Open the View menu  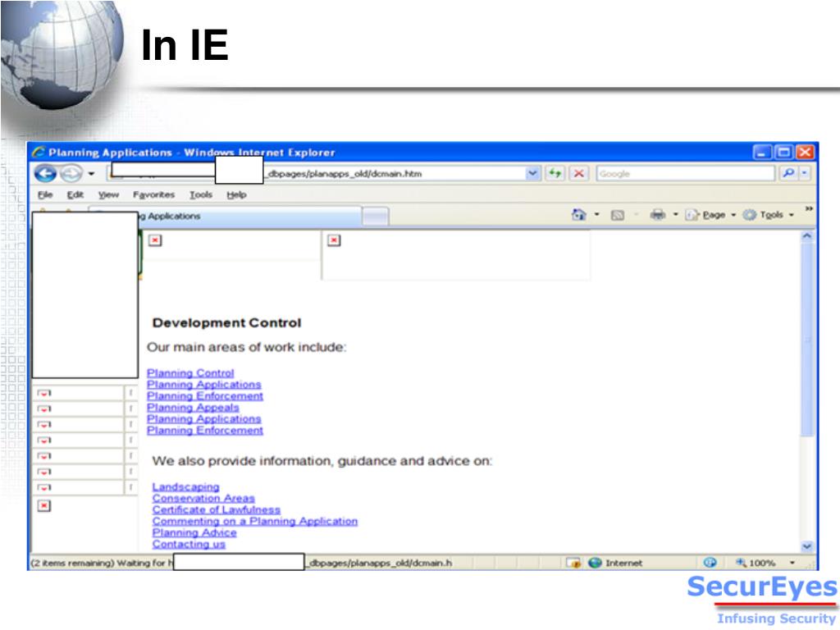[108, 194]
